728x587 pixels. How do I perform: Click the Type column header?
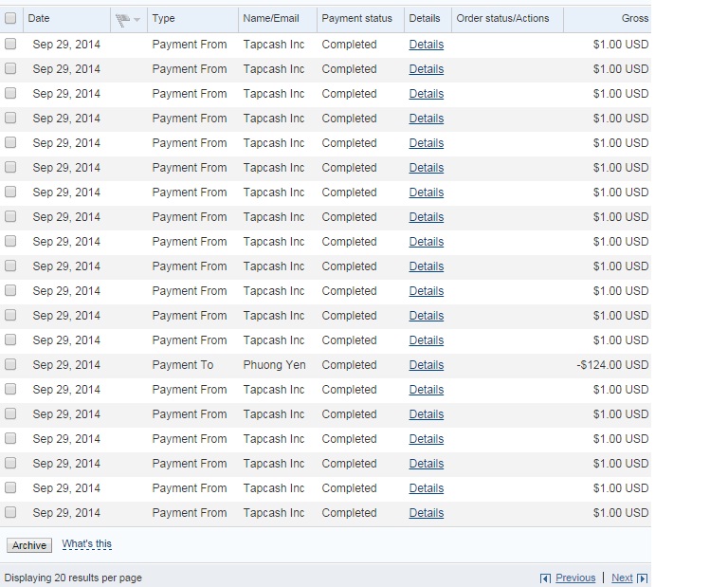click(163, 18)
